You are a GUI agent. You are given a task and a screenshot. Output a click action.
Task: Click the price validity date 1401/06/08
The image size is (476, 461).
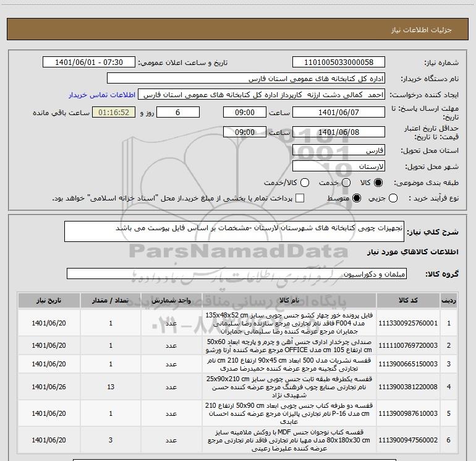pos(339,132)
